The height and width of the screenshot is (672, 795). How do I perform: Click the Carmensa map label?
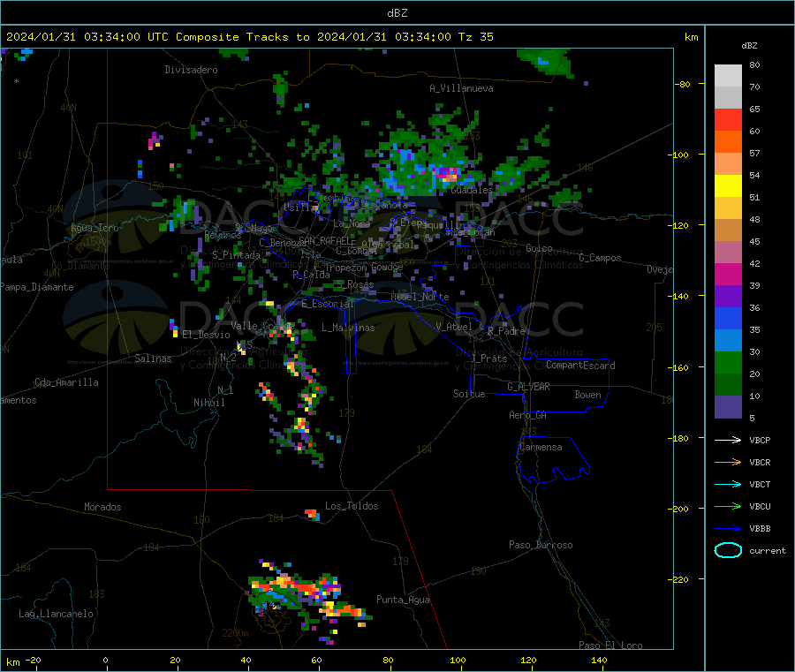[x=541, y=447]
